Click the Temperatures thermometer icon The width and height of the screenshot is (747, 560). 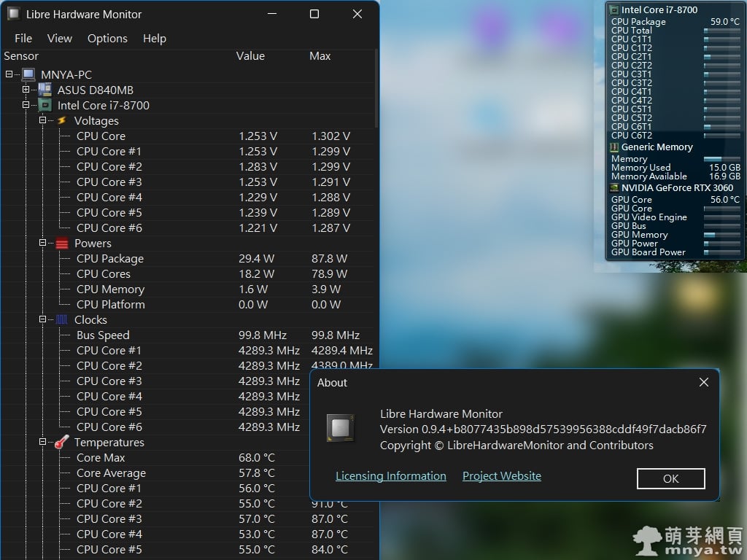[x=62, y=442]
